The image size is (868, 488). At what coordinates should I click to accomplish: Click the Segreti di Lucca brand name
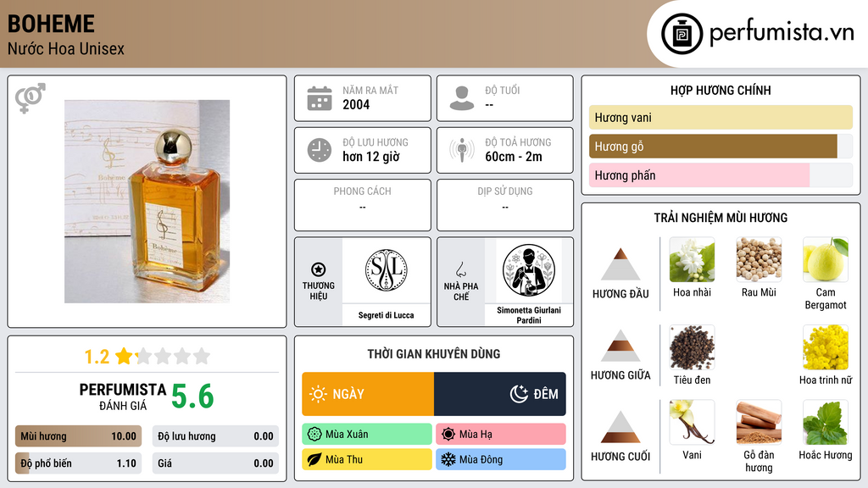coord(386,315)
